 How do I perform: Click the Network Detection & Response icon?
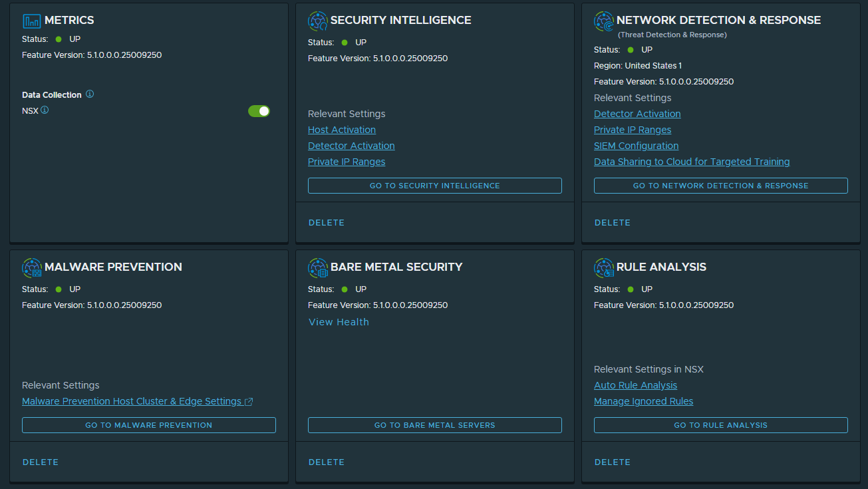pos(604,21)
